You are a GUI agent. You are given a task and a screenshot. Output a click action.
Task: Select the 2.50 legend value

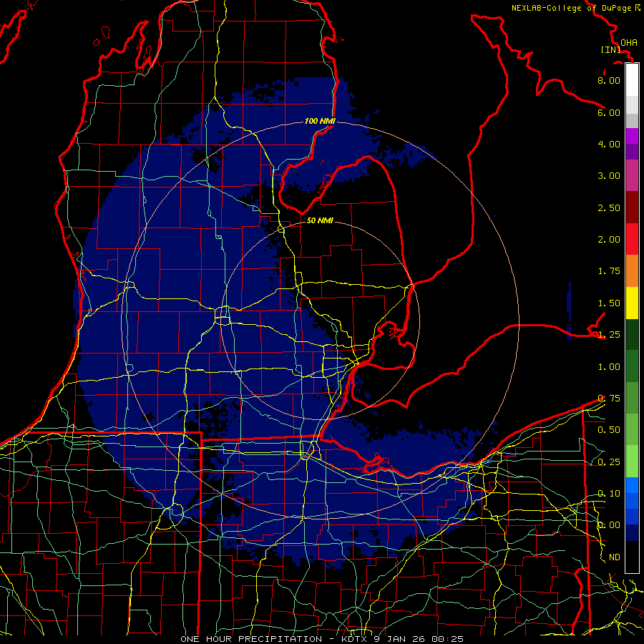(x=609, y=208)
